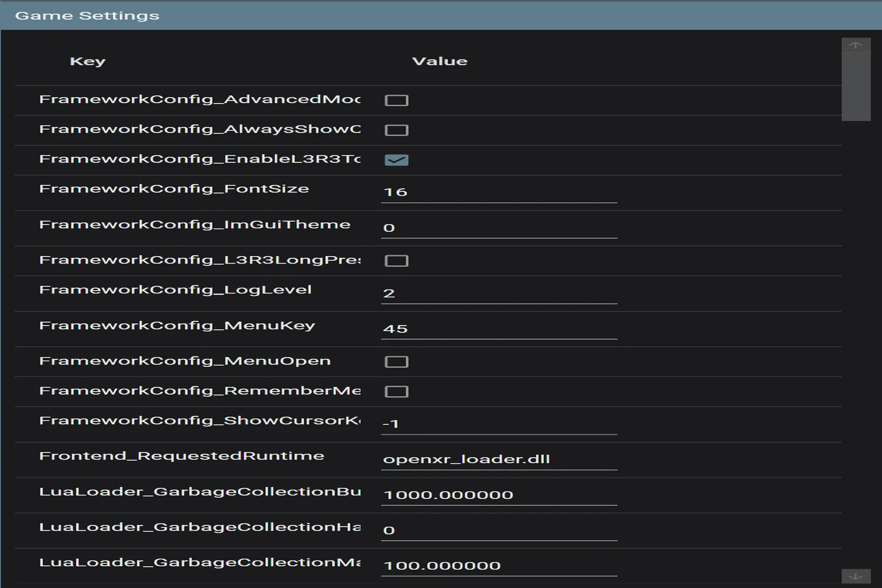Select LuaLoader_GarbageCollectionHandler key label
882x588 pixels.
(200, 527)
